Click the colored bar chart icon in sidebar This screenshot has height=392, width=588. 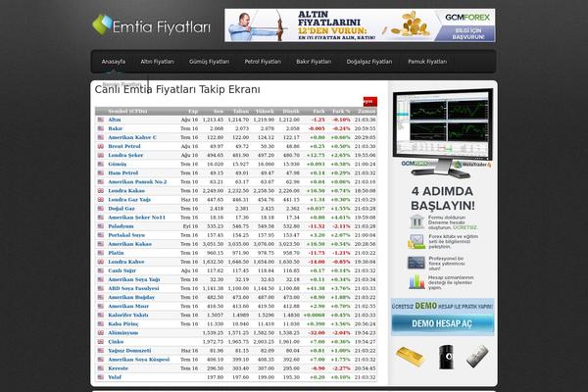click(416, 282)
